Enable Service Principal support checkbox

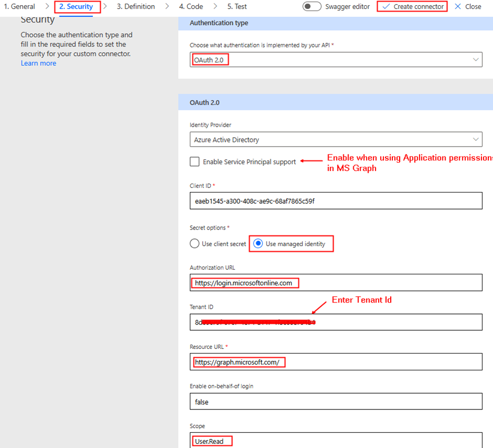(195, 162)
